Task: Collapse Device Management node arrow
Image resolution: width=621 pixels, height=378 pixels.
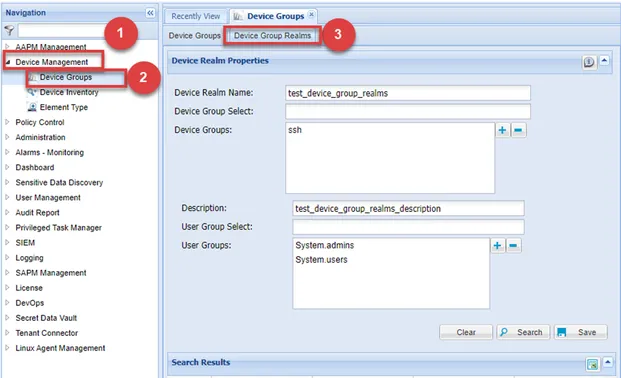Action: [x=8, y=62]
